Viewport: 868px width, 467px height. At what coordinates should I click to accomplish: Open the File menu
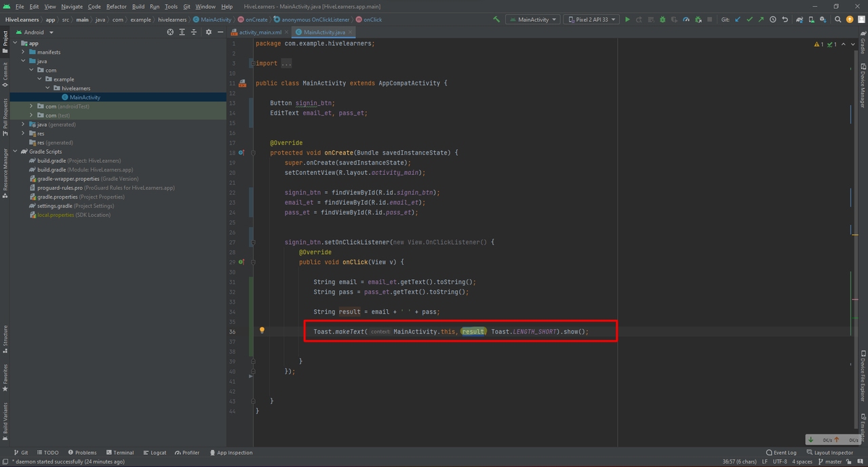point(20,7)
